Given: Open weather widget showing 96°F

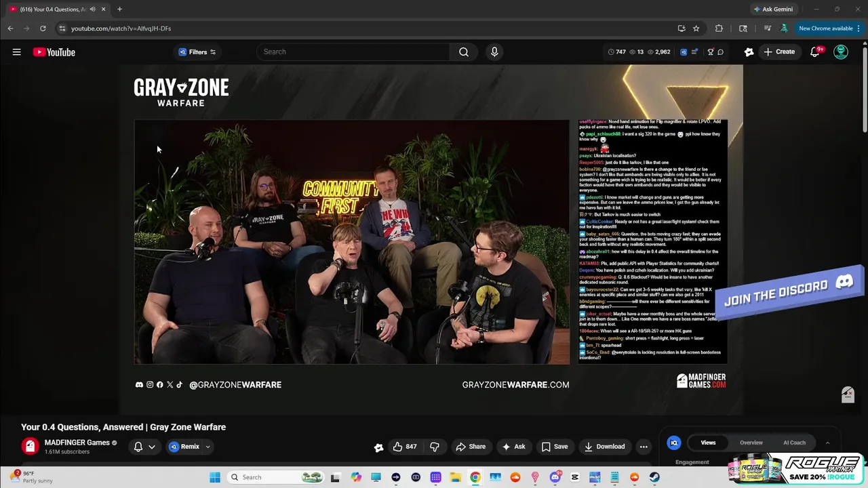Looking at the screenshot, I should pos(31,477).
